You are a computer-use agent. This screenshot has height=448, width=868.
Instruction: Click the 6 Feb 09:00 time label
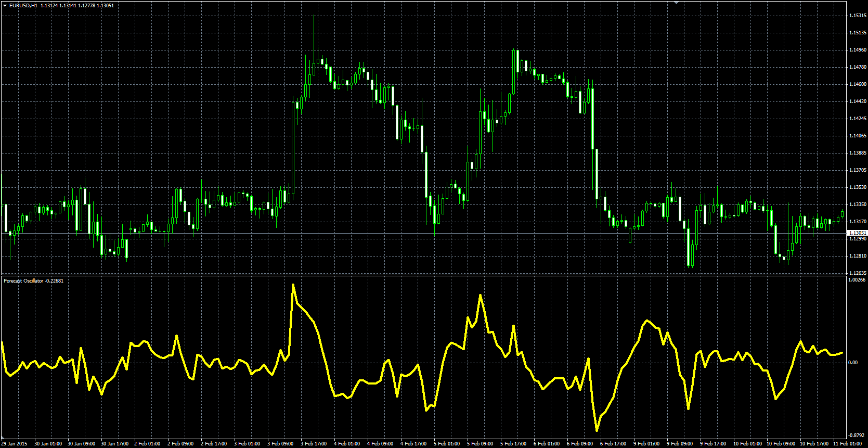tap(580, 444)
